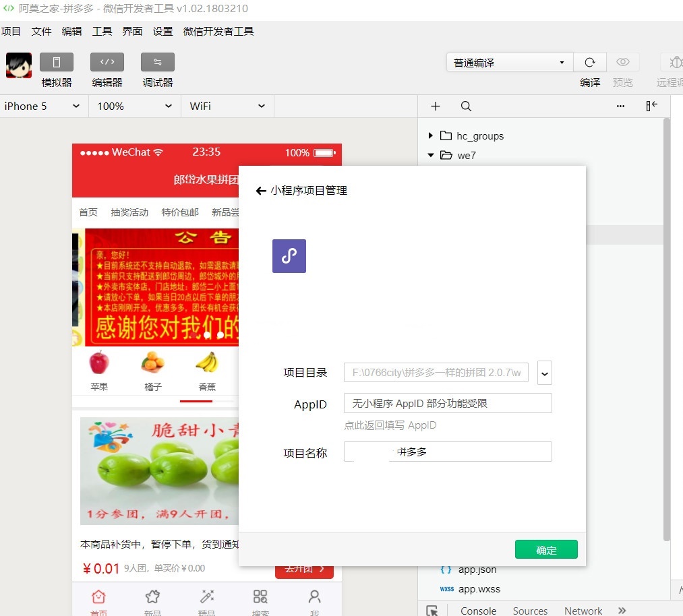
Task: Click the plus icon to add file
Action: 435,106
